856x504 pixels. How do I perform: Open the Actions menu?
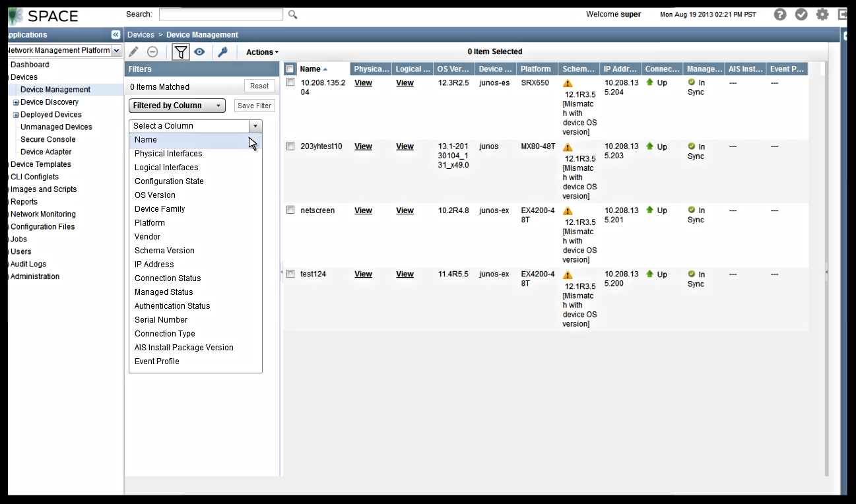262,52
